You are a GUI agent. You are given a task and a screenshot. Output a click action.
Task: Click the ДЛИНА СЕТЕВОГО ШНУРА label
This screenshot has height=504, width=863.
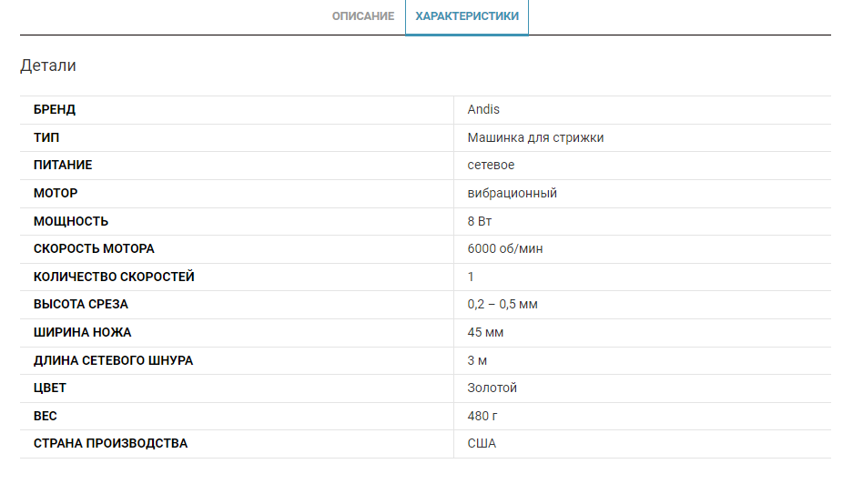point(113,360)
